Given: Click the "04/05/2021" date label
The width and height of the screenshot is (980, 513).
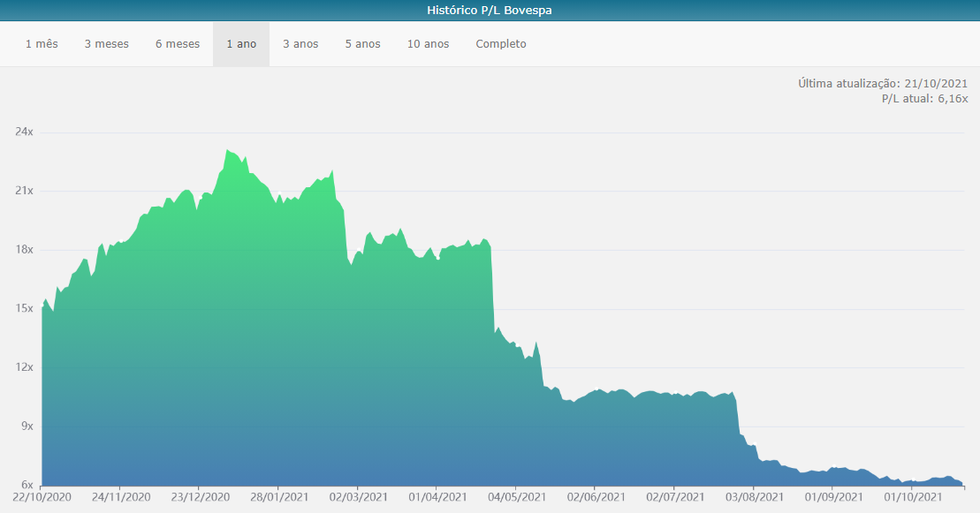Looking at the screenshot, I should [x=517, y=497].
